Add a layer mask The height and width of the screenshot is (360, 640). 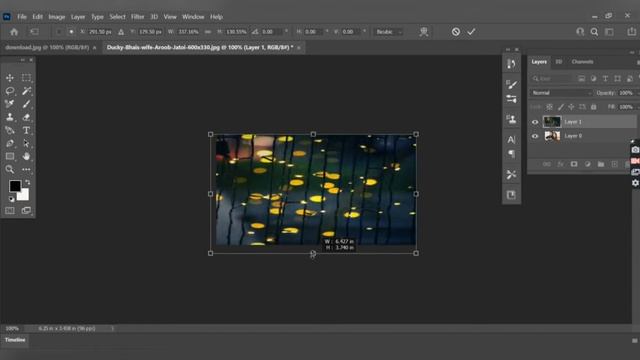click(x=574, y=164)
